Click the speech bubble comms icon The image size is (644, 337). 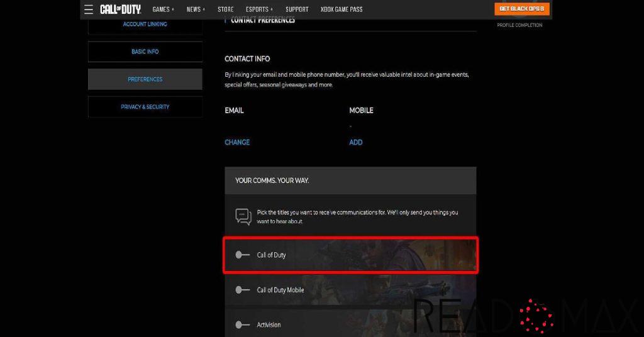[243, 217]
